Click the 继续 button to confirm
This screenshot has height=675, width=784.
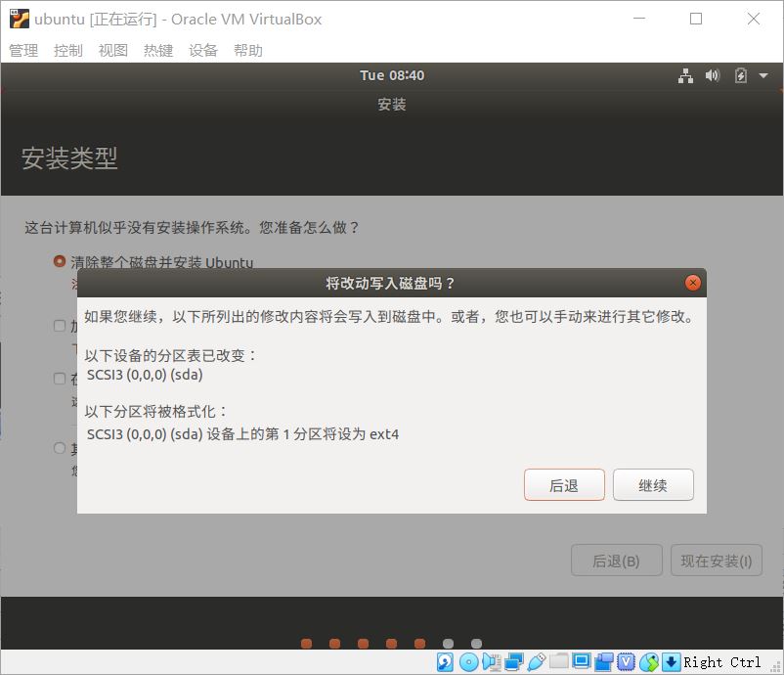point(653,485)
